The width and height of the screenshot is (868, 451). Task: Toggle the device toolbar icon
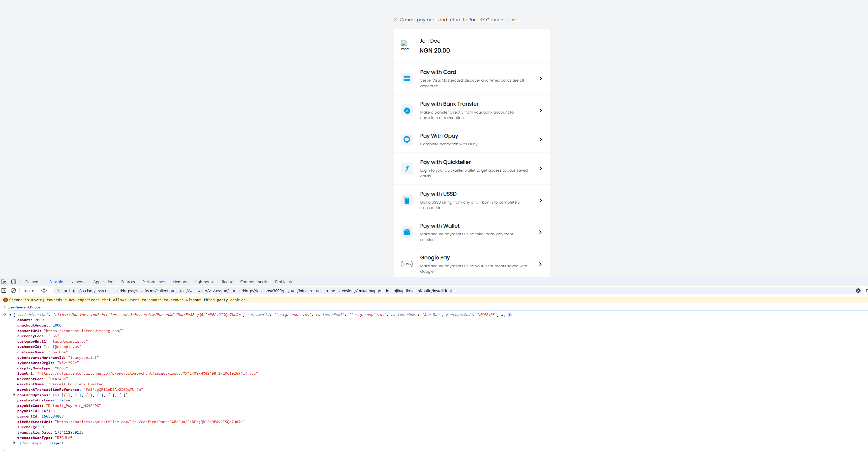pos(13,282)
